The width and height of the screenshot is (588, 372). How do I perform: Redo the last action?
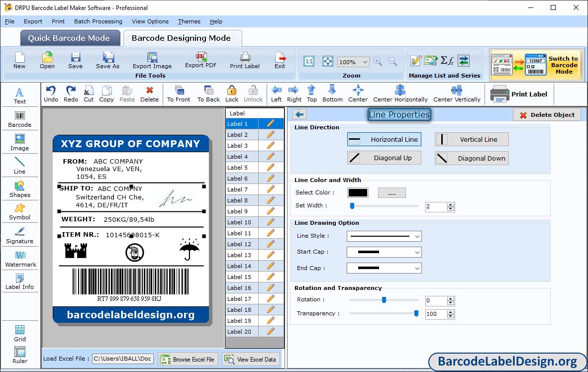[x=71, y=94]
